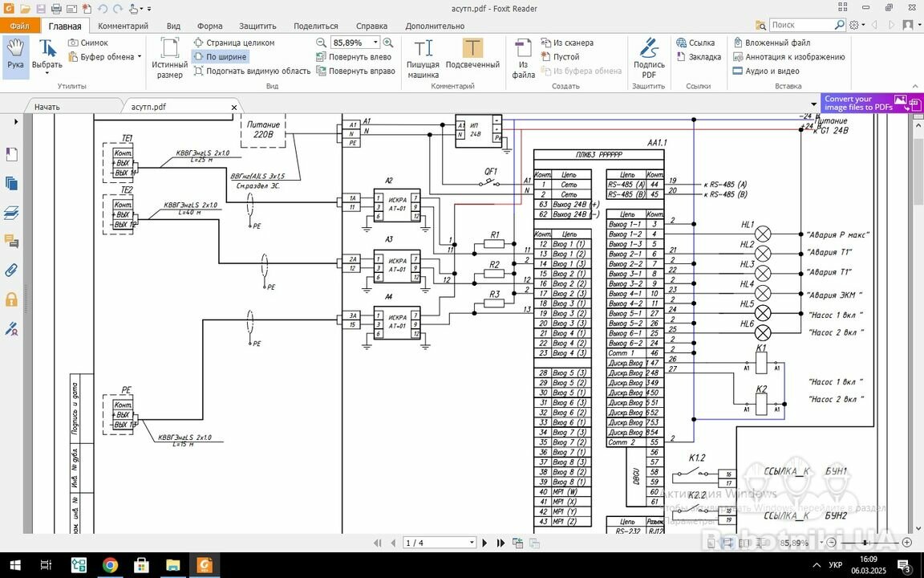Open the bookmarks panel in sidebar
The image size is (924, 578).
coord(11,154)
